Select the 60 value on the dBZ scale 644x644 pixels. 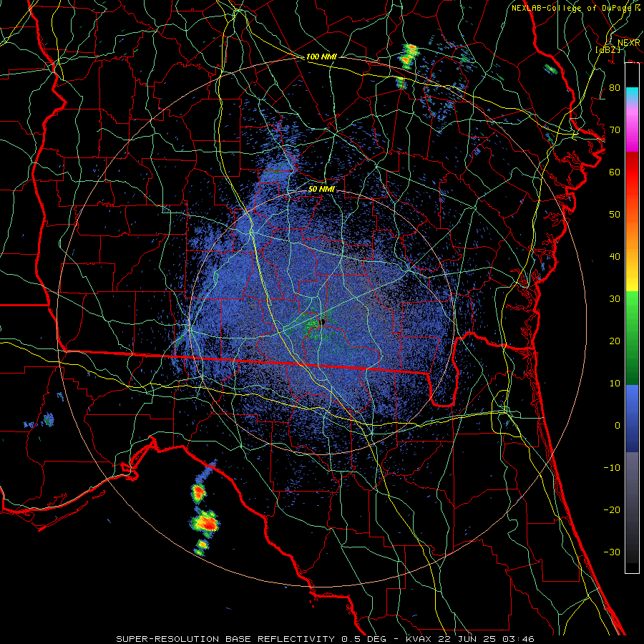point(615,172)
